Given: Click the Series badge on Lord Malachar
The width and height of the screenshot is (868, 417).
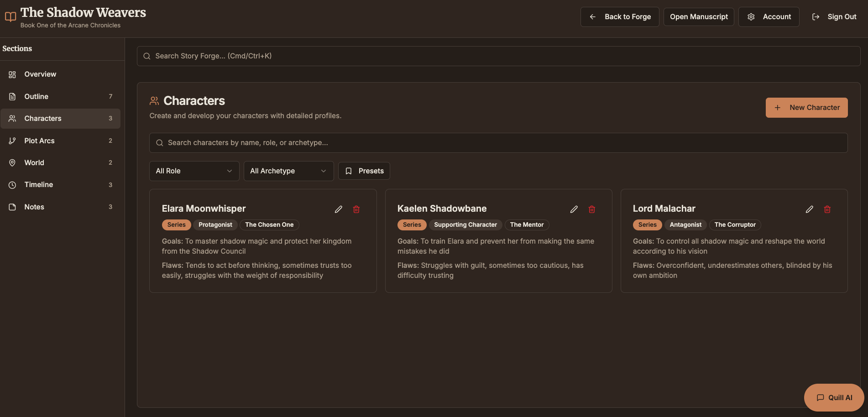Looking at the screenshot, I should pos(648,225).
